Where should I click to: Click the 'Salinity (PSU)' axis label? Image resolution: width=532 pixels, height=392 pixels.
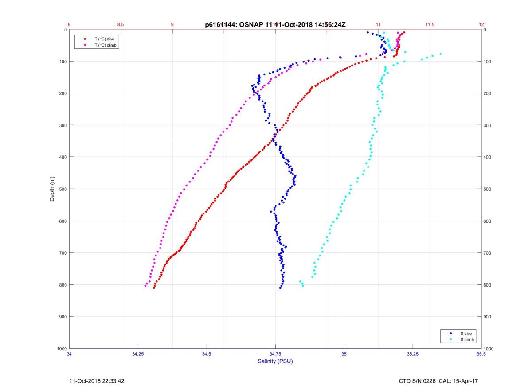[275, 361]
